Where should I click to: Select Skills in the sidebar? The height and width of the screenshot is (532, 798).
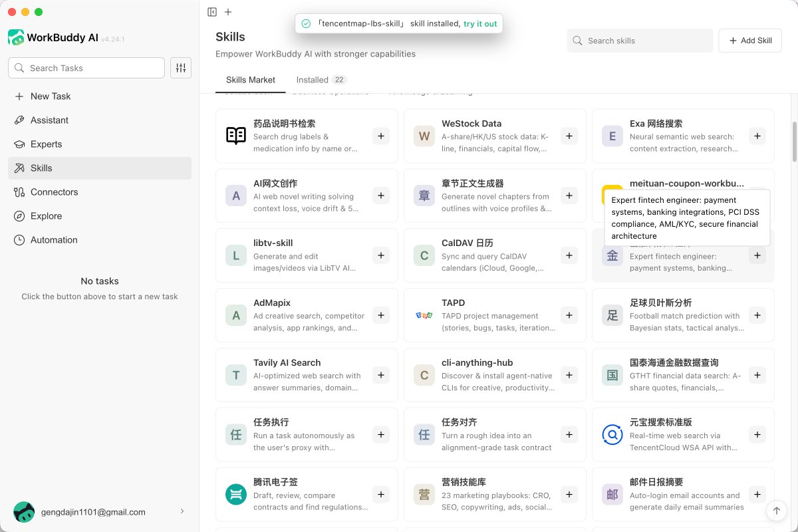point(100,168)
